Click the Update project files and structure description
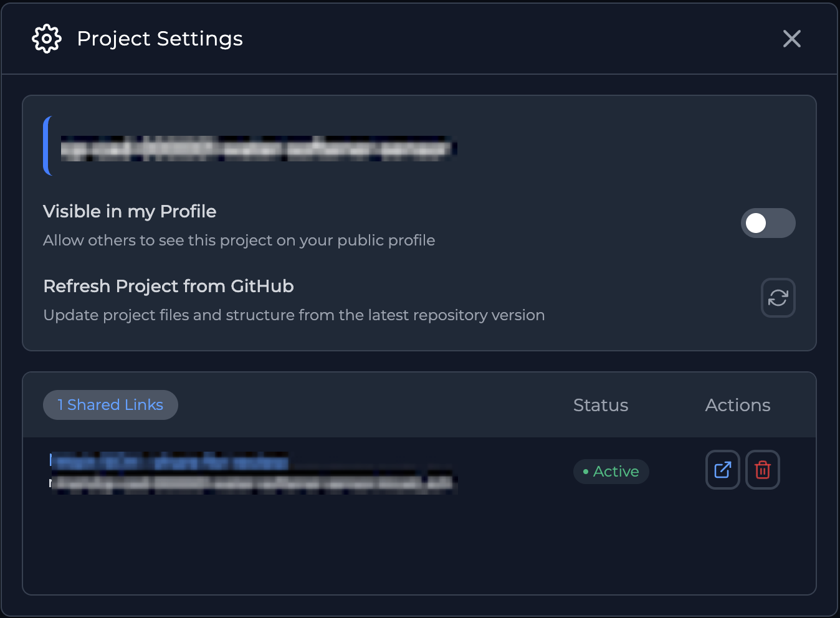Image resolution: width=840 pixels, height=618 pixels. pyautogui.click(x=294, y=315)
